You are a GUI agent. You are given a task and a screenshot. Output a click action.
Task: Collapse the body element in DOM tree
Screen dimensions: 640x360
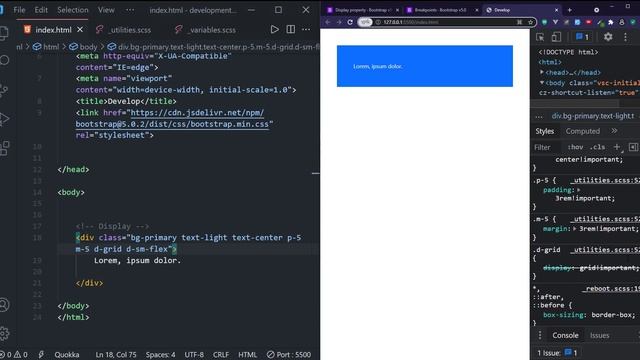[542, 82]
